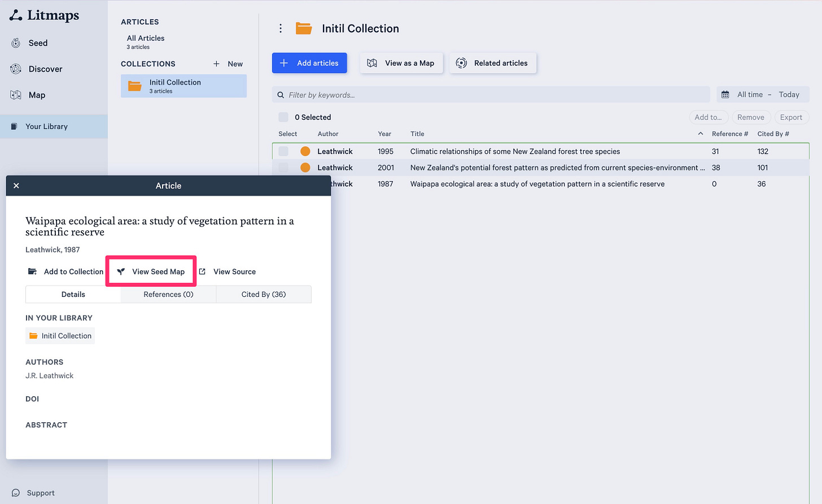Click the Remove button

click(x=751, y=117)
